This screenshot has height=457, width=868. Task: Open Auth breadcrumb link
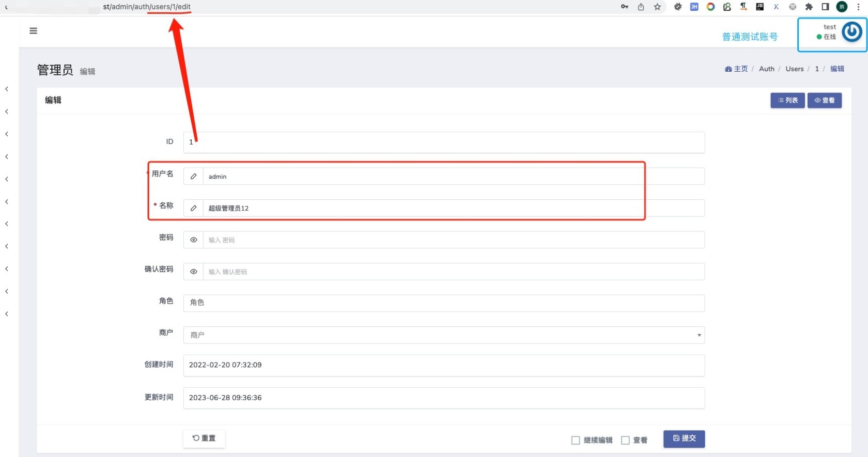(x=767, y=69)
